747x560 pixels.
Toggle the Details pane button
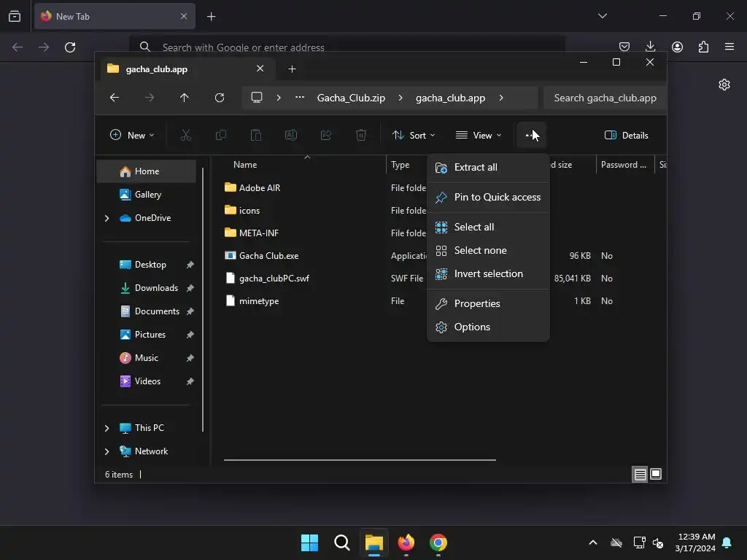click(627, 135)
